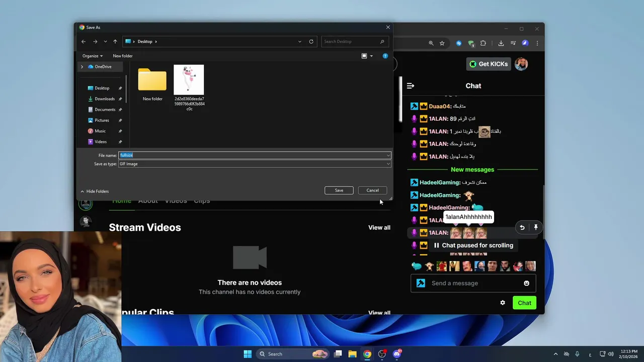Open Chrome extensions puzzle icon
Image resolution: width=644 pixels, height=362 pixels.
click(484, 43)
